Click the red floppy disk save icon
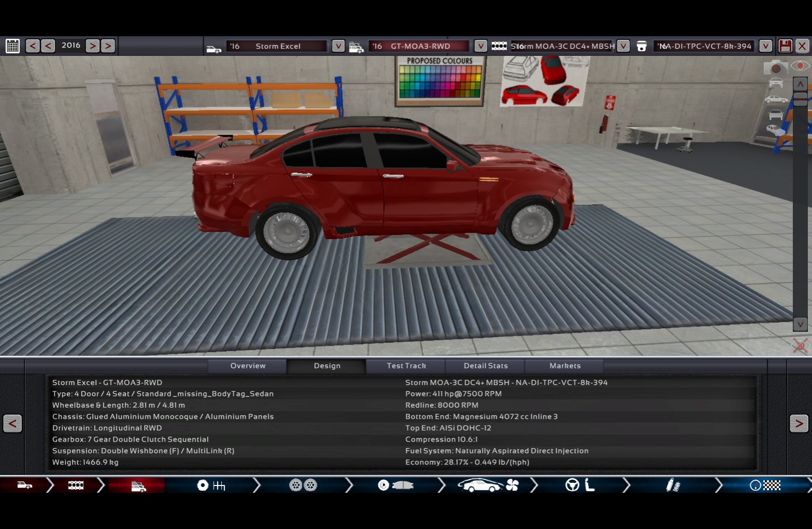The height and width of the screenshot is (529, 812). (785, 46)
